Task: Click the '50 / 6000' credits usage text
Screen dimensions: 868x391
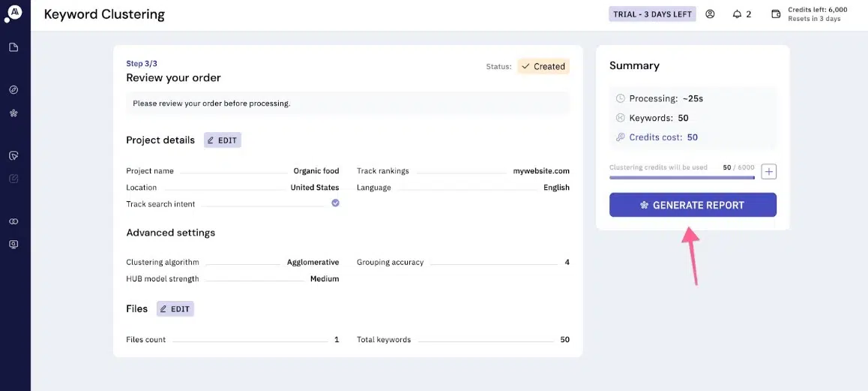Action: point(738,167)
